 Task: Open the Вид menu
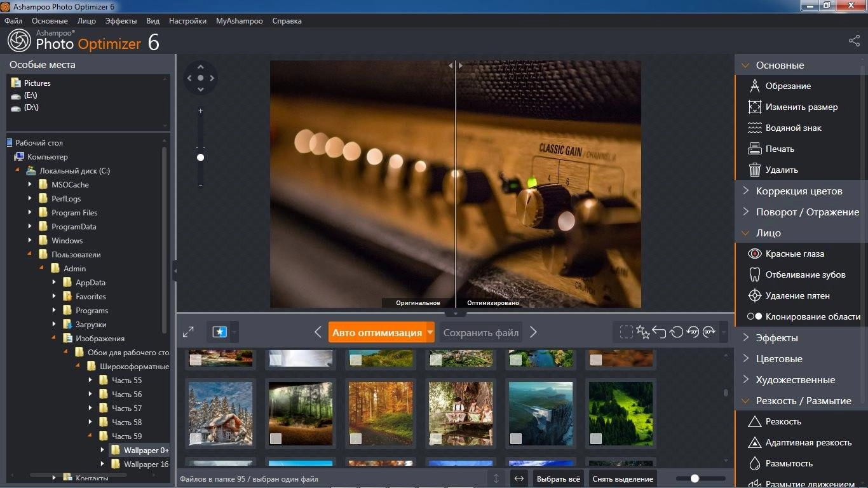(x=153, y=21)
